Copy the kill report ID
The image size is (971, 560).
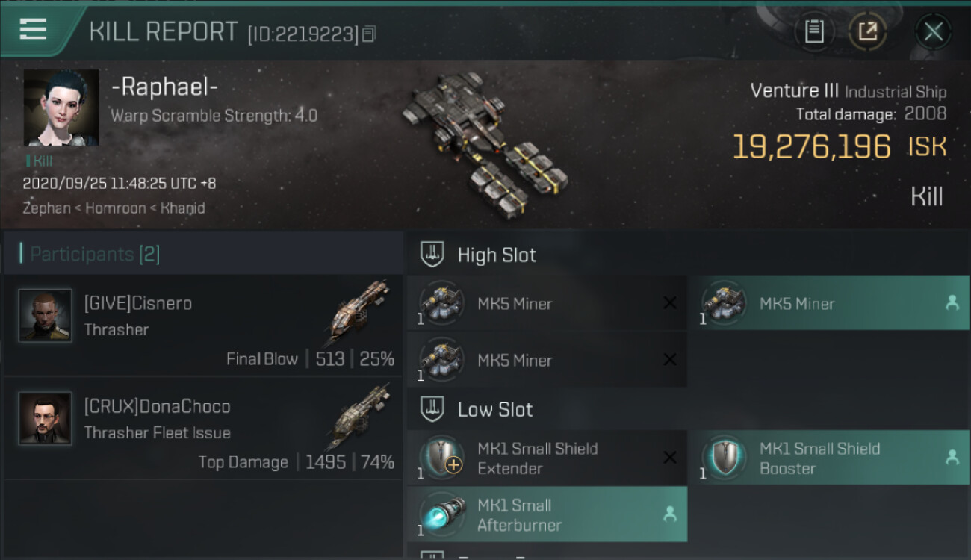pyautogui.click(x=369, y=34)
